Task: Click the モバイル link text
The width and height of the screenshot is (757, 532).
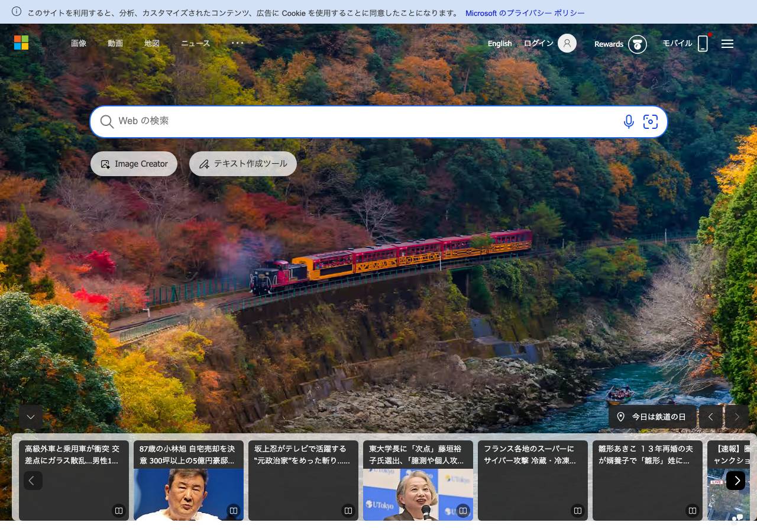Action: pos(677,43)
